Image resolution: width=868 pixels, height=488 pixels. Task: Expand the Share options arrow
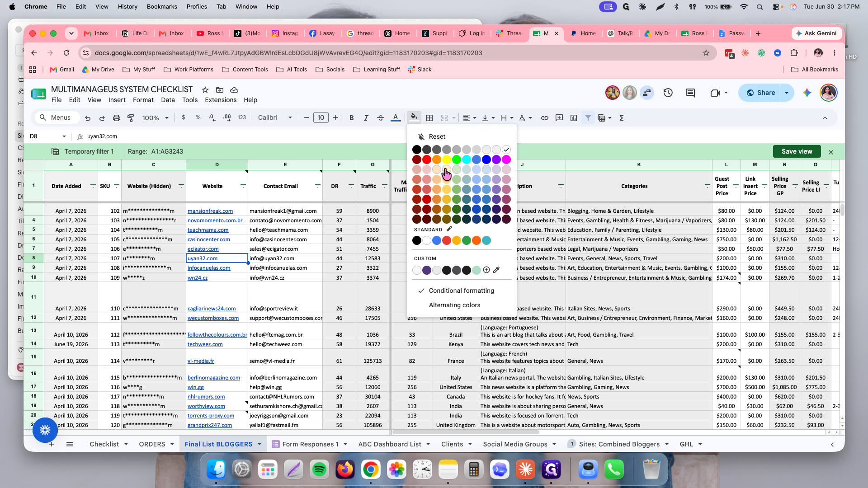pyautogui.click(x=787, y=93)
